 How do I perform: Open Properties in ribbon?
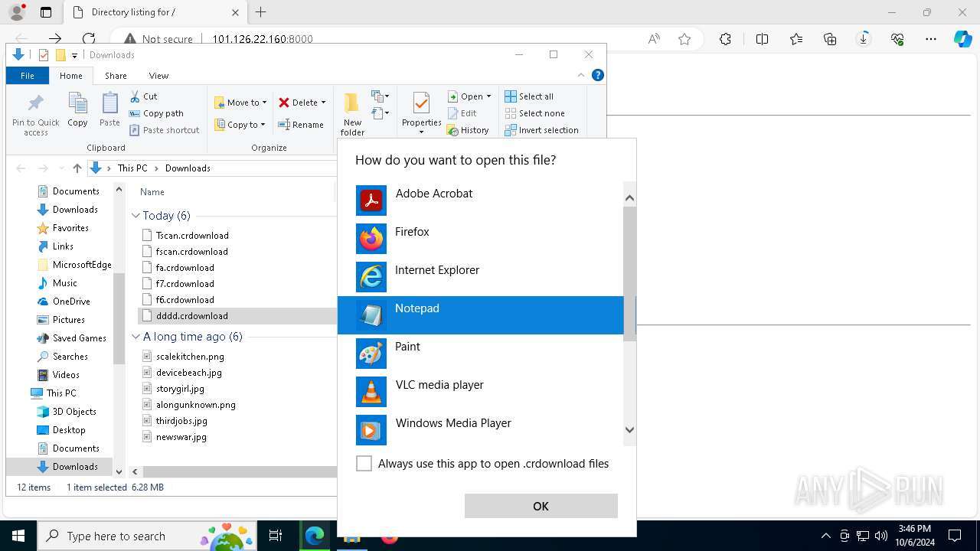pos(421,113)
